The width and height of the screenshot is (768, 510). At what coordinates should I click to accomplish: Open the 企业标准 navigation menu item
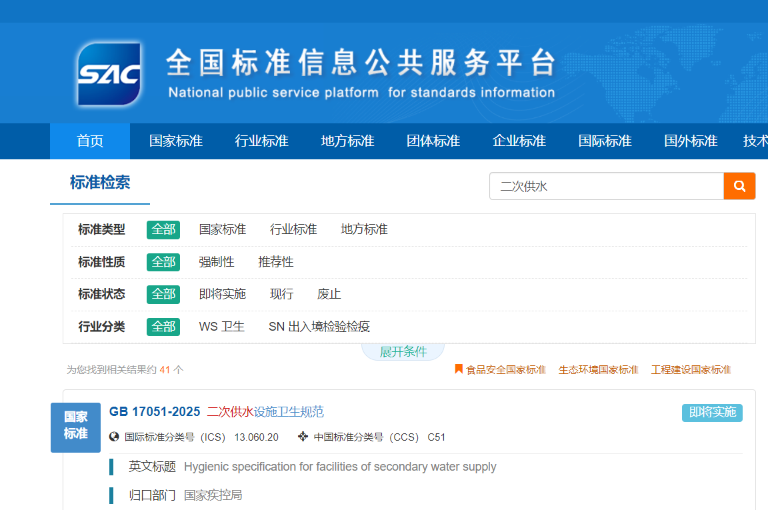[x=519, y=141]
